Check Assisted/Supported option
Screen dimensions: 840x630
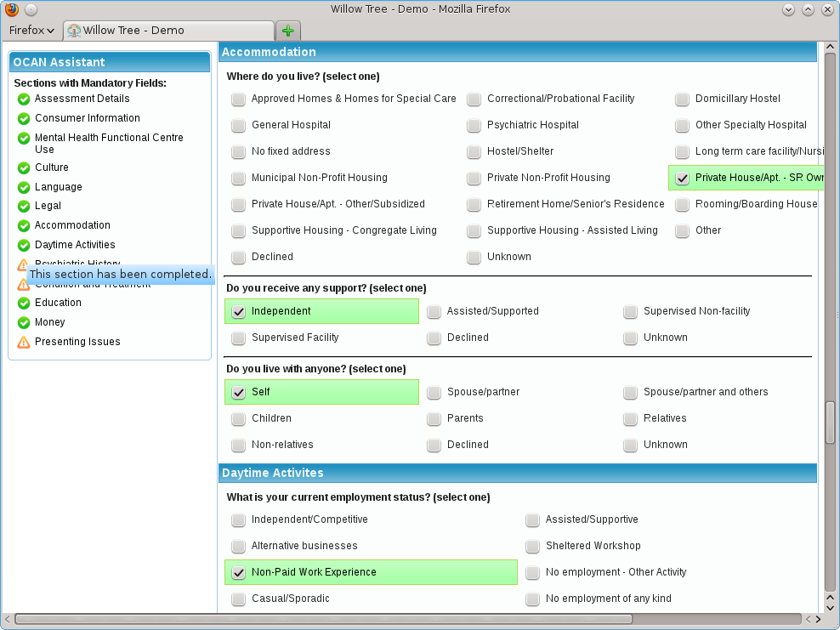[x=434, y=311]
